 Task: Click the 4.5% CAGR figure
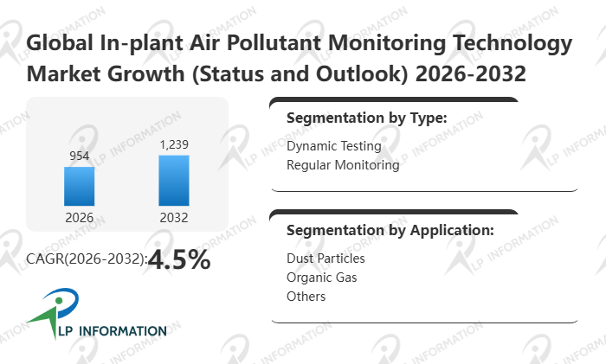click(179, 259)
